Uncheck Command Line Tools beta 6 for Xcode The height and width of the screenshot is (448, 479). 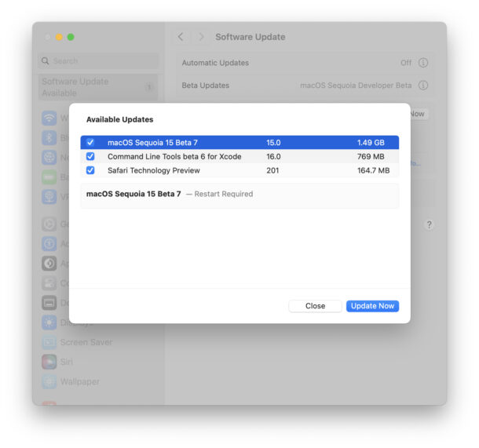(x=90, y=157)
